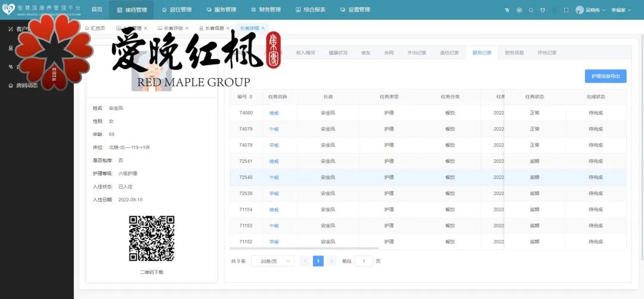Switch to the 健康状况 detail tab
Image resolution: width=644 pixels, height=299 pixels.
[x=338, y=53]
